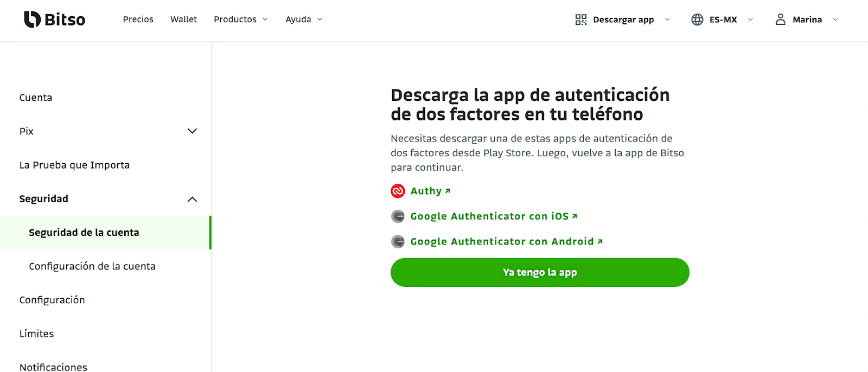Click the Google Authenticator iOS icon
This screenshot has width=868, height=372.
point(398,216)
